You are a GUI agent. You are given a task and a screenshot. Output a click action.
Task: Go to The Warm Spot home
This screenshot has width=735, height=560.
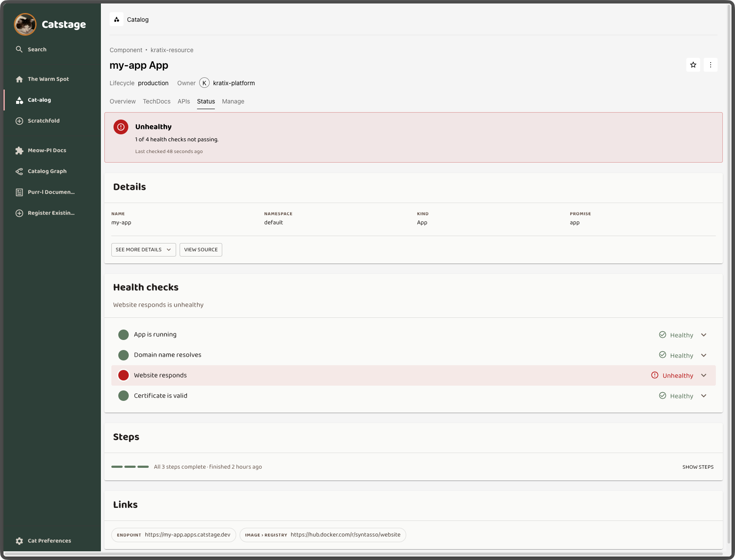point(43,79)
